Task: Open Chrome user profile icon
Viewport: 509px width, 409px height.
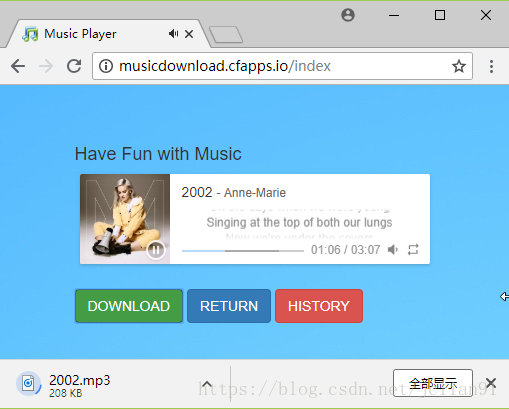Action: pyautogui.click(x=348, y=15)
